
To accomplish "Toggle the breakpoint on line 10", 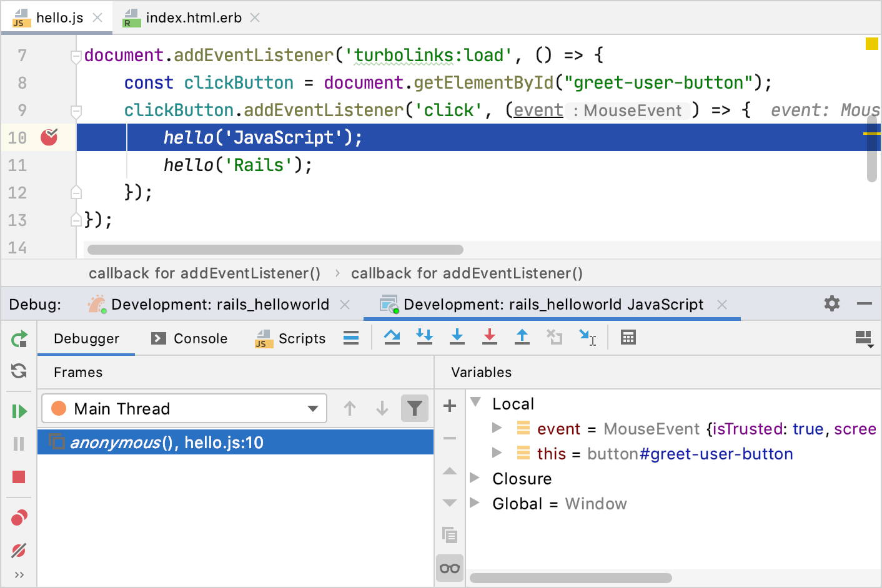I will tap(49, 137).
